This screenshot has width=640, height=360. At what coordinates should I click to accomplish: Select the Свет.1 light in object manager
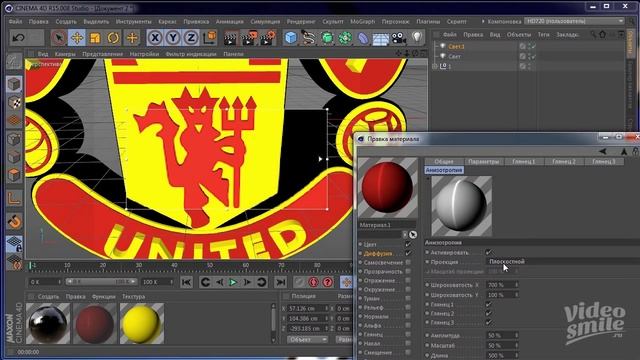456,47
